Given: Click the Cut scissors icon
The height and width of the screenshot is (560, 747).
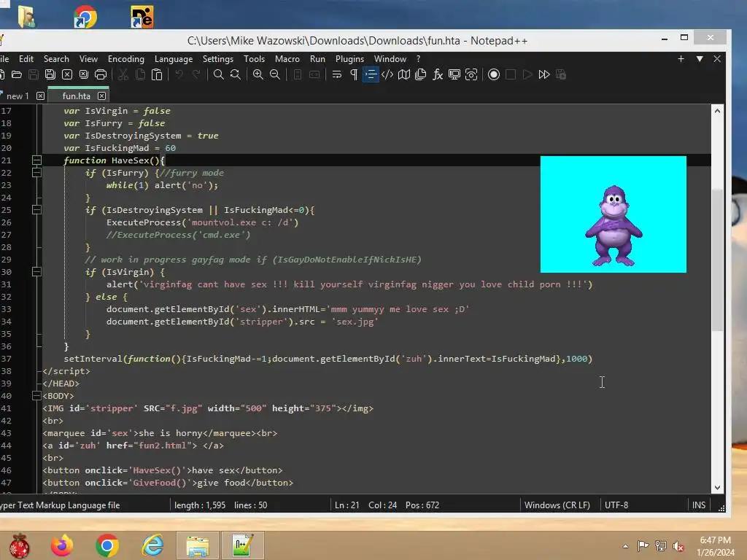Looking at the screenshot, I should click(x=123, y=74).
